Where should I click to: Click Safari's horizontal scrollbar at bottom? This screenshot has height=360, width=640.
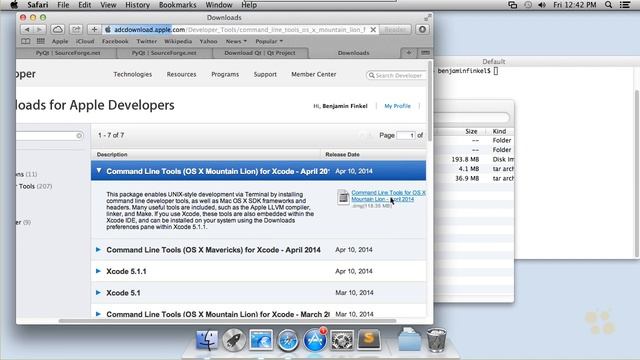point(227,321)
